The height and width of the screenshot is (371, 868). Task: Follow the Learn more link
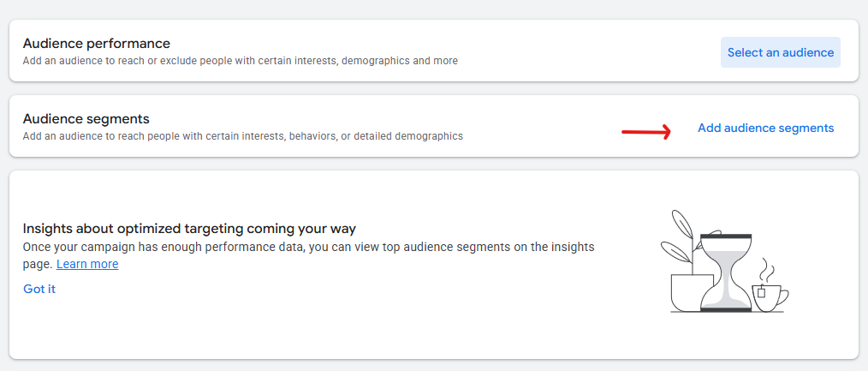point(87,264)
